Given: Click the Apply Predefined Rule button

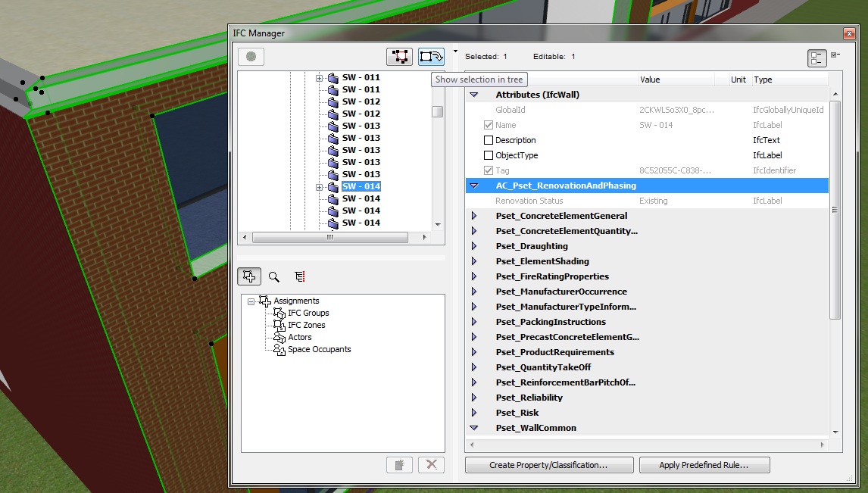Looking at the screenshot, I should click(704, 464).
